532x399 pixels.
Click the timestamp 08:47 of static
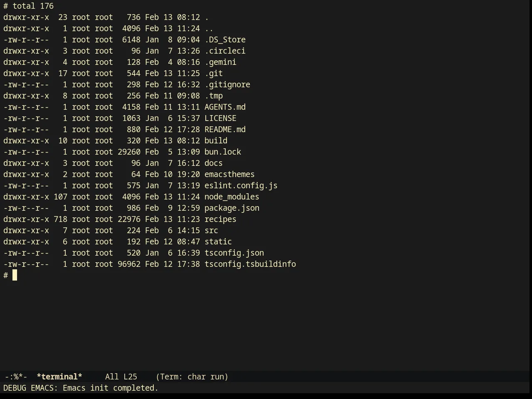click(188, 241)
